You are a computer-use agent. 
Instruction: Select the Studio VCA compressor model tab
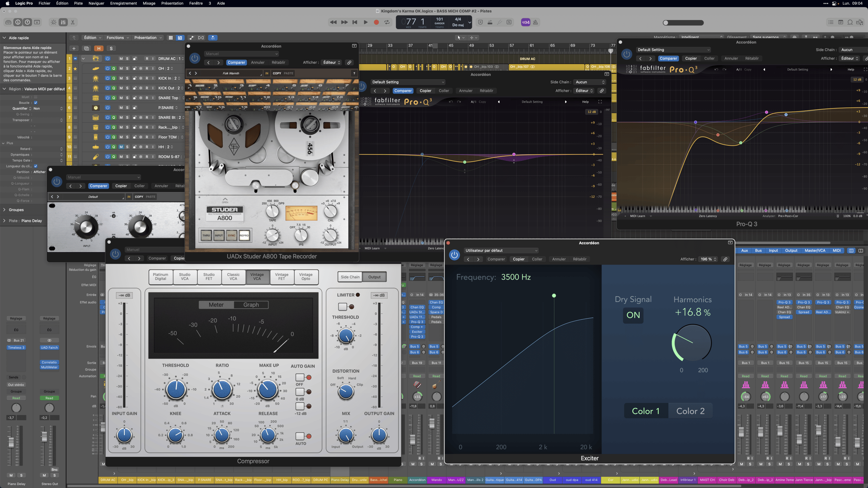pyautogui.click(x=184, y=277)
